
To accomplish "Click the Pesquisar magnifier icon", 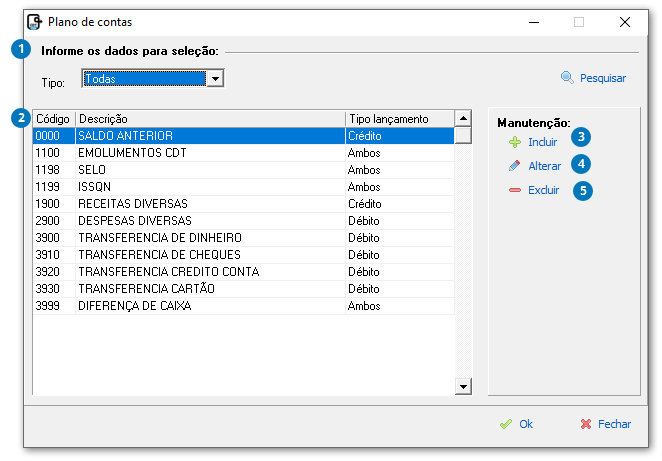I will (x=567, y=78).
